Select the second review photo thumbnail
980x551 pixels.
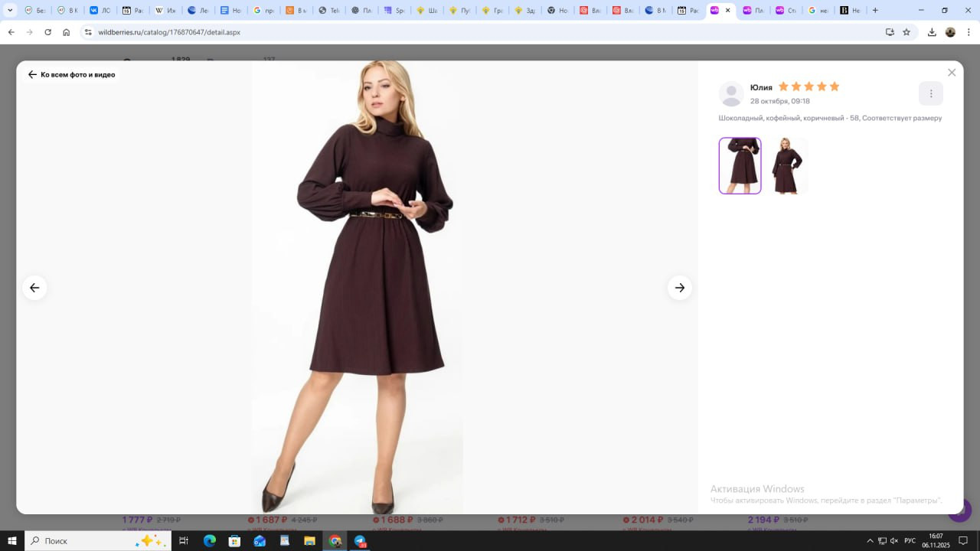click(x=787, y=166)
